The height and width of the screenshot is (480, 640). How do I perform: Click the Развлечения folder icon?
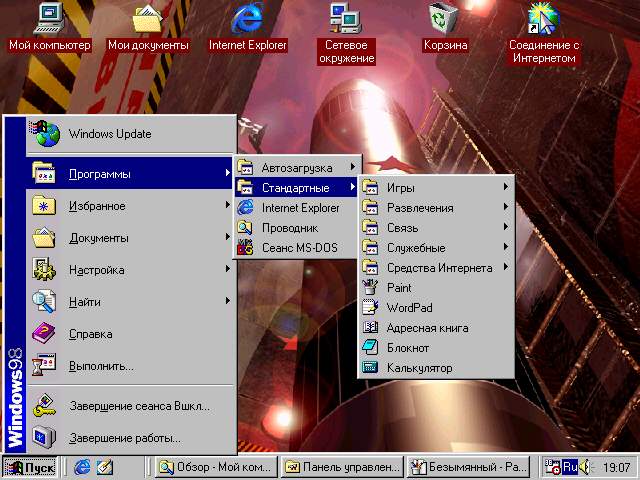(x=370, y=207)
